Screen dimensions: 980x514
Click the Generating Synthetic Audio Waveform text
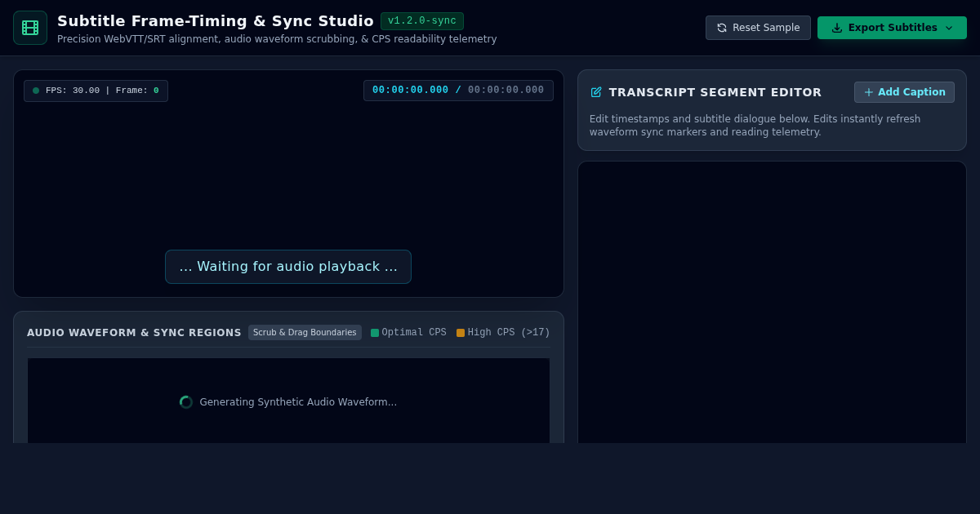pyautogui.click(x=298, y=402)
